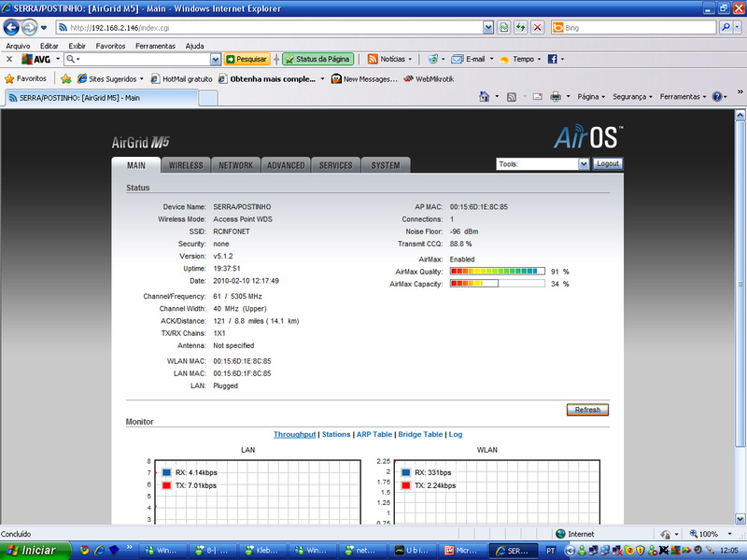This screenshot has height=560, width=747.
Task: Click the Facebook icon in AVG toolbar
Action: click(x=552, y=59)
